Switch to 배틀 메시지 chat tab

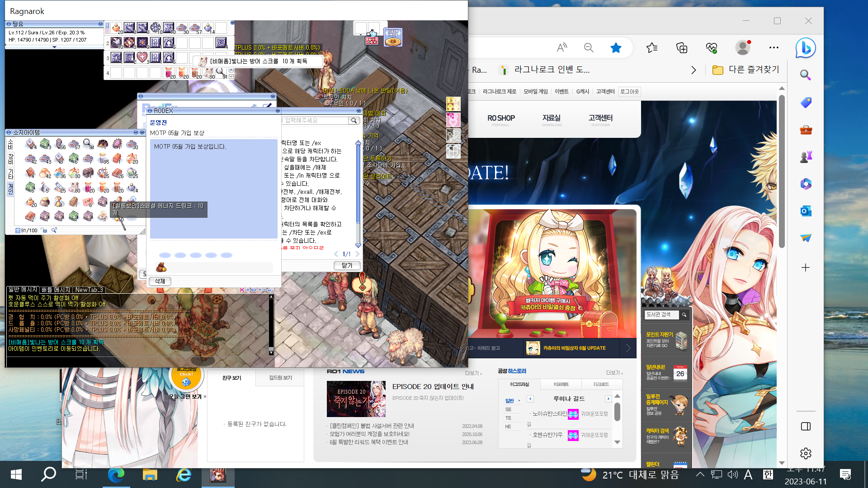(56, 290)
